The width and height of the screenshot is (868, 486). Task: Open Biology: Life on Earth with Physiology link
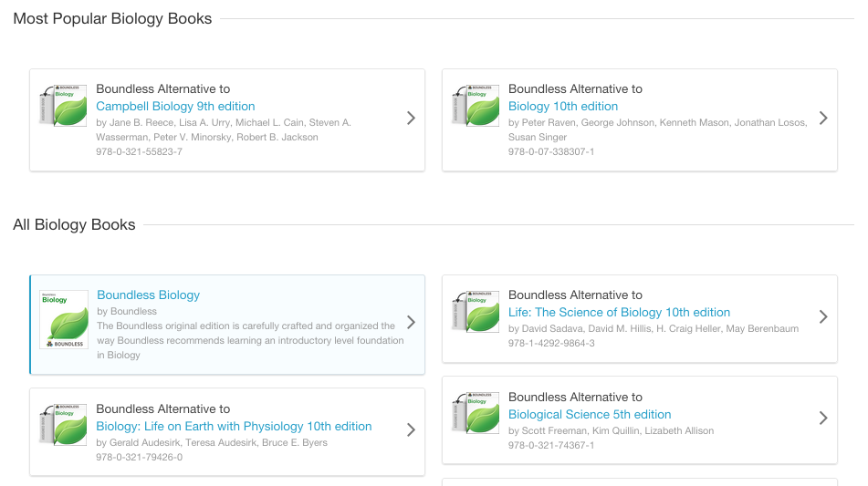click(234, 427)
